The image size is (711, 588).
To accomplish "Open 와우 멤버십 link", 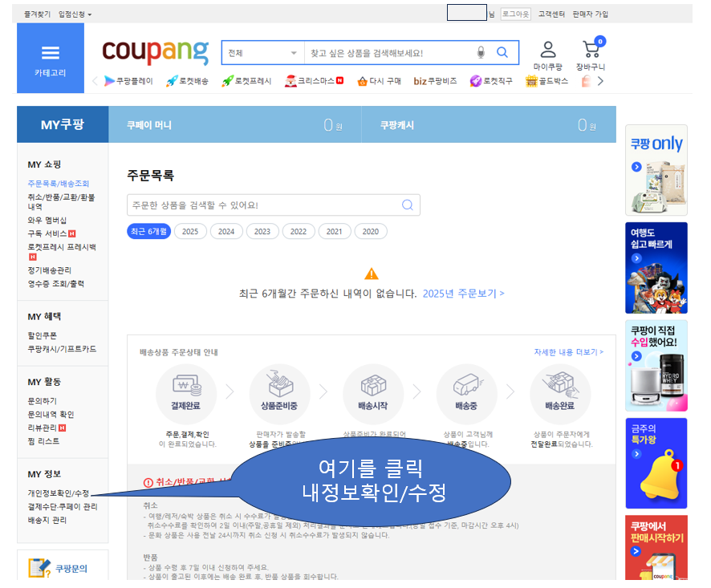I will [x=47, y=221].
